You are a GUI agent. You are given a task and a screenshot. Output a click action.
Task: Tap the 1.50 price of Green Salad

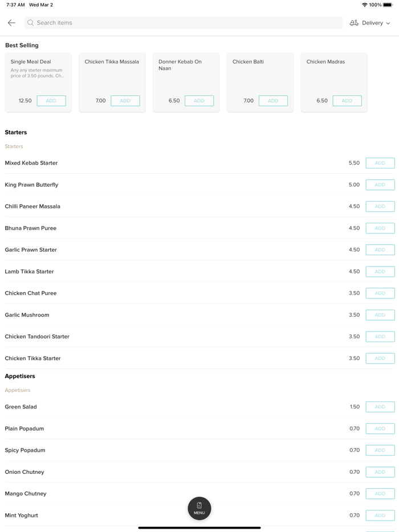[x=355, y=407]
